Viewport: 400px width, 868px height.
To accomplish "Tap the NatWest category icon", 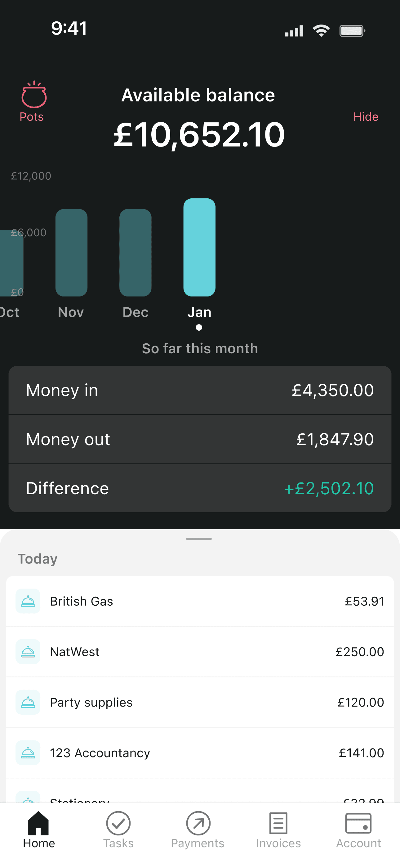I will coord(28,652).
